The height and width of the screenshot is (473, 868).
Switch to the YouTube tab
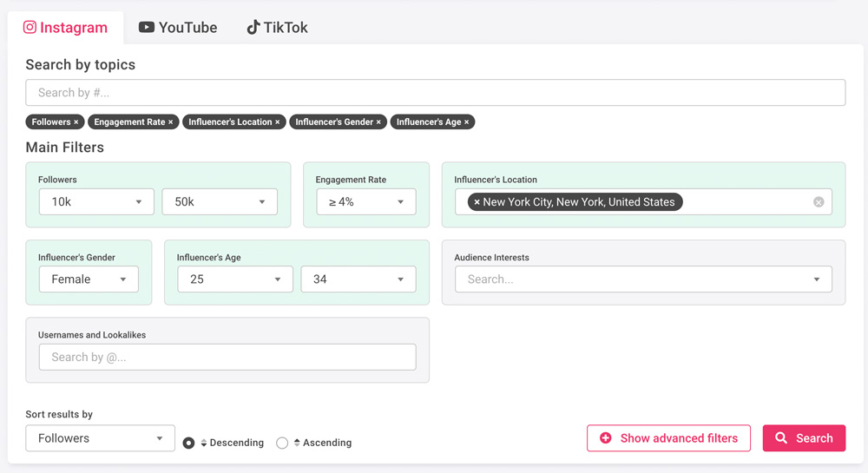coord(178,28)
